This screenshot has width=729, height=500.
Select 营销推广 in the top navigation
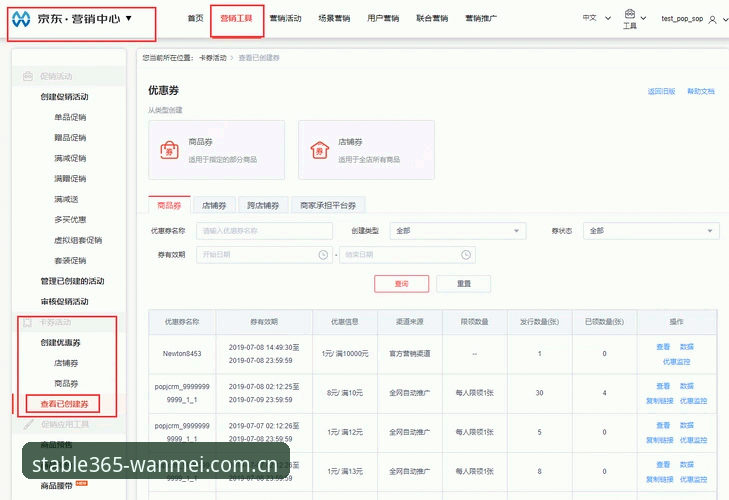(x=481, y=19)
